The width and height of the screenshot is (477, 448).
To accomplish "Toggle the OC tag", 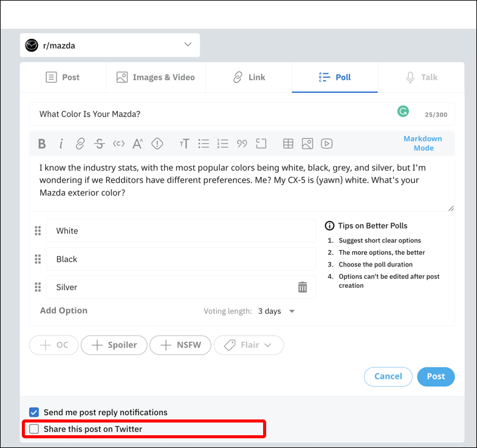I will coord(54,345).
